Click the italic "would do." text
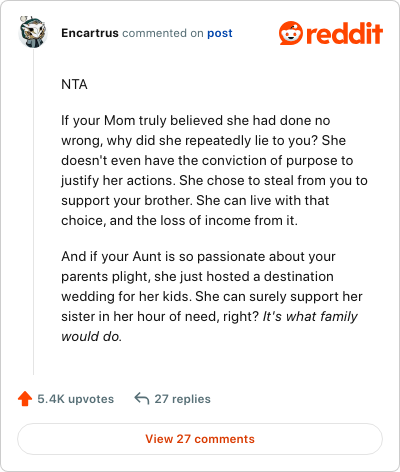This screenshot has height=472, width=400. point(92,336)
